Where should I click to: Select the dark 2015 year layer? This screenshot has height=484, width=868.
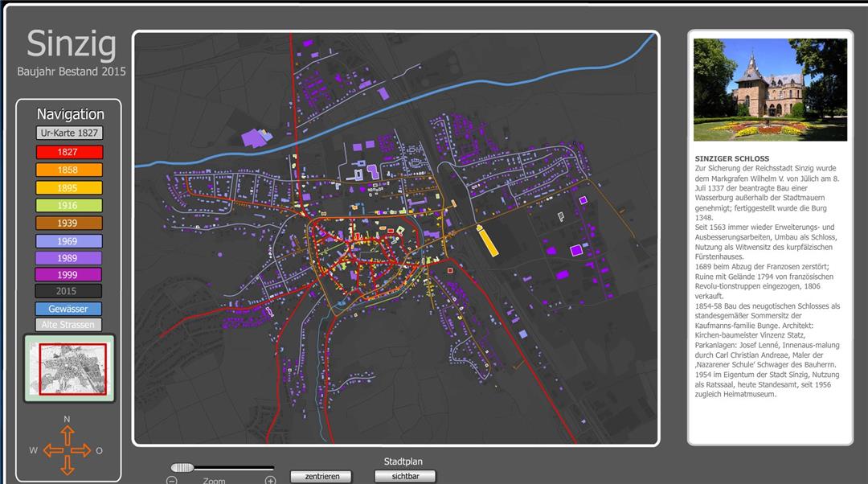pyautogui.click(x=68, y=291)
